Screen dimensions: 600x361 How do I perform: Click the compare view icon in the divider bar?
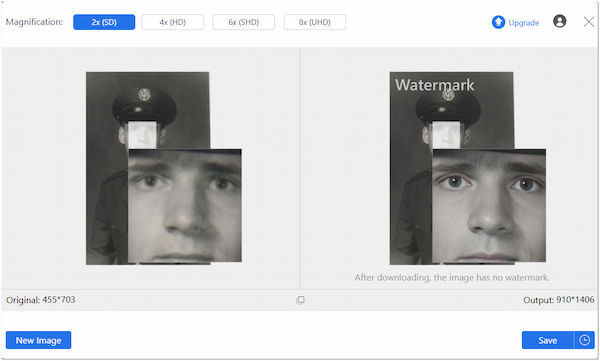pyautogui.click(x=300, y=300)
